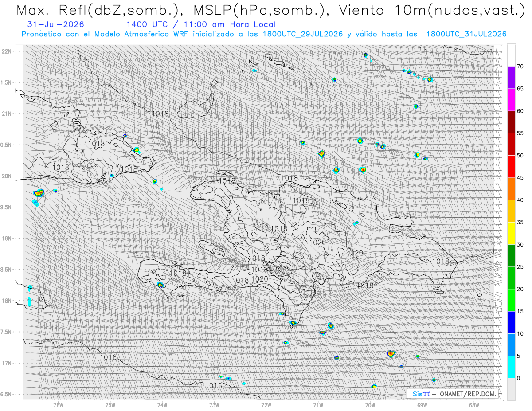Click the "72W" longitude tick label
Image resolution: width=532 pixels, height=411 pixels.
266,404
